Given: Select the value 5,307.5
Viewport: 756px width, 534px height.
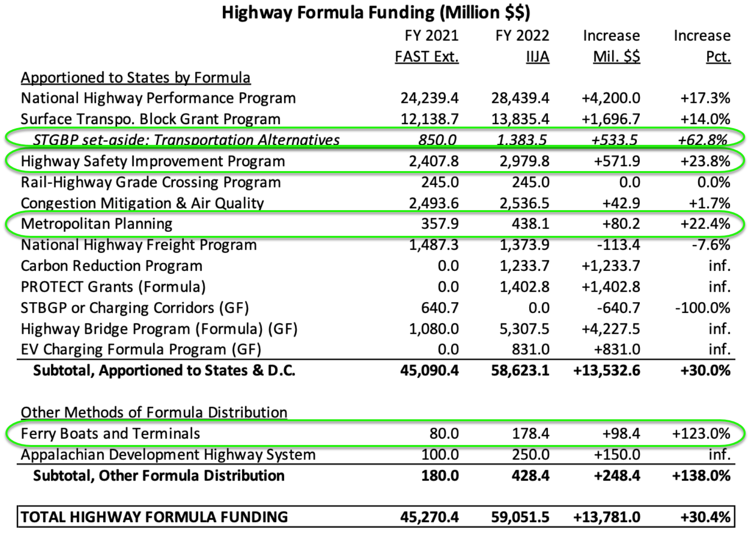Looking at the screenshot, I should pos(524,329).
